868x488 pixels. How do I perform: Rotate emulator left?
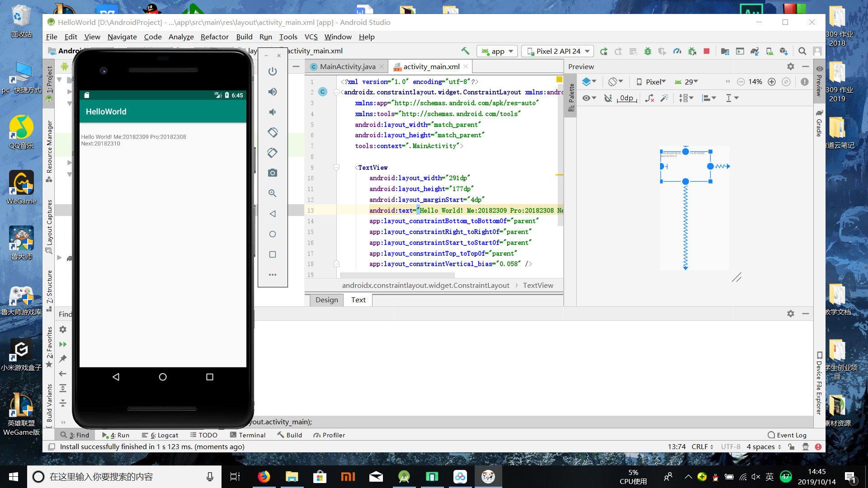272,132
